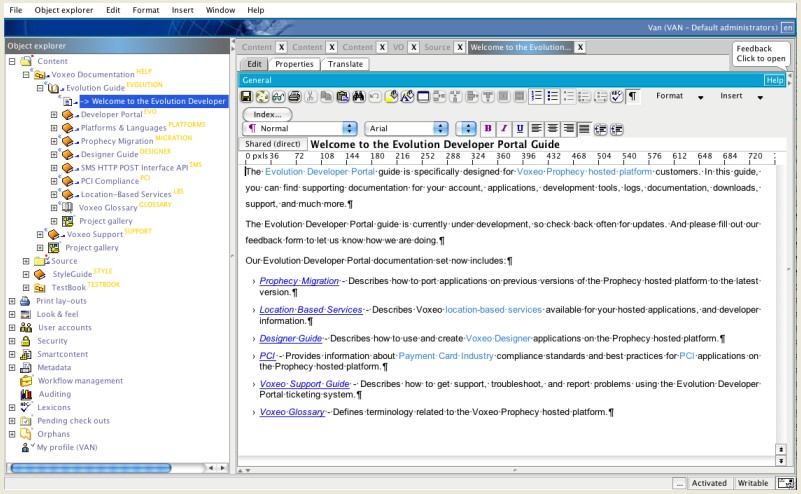801x494 pixels.
Task: Click the Orphans icon in tree
Action: pyautogui.click(x=26, y=434)
